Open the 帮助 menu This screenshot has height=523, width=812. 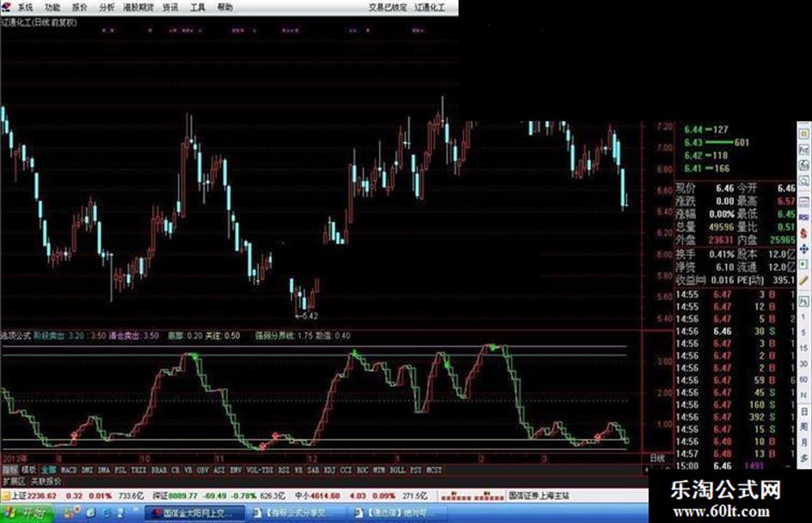(225, 7)
